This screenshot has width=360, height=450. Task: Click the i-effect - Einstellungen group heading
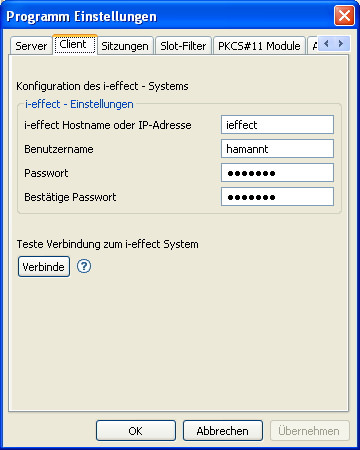point(79,104)
